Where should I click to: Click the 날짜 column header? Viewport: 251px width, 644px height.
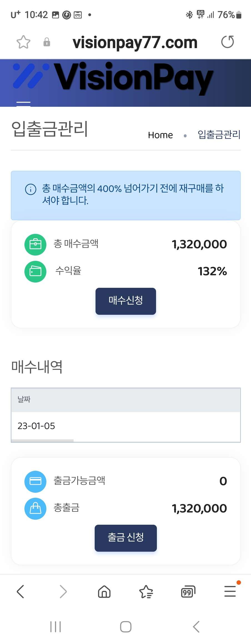pos(24,400)
